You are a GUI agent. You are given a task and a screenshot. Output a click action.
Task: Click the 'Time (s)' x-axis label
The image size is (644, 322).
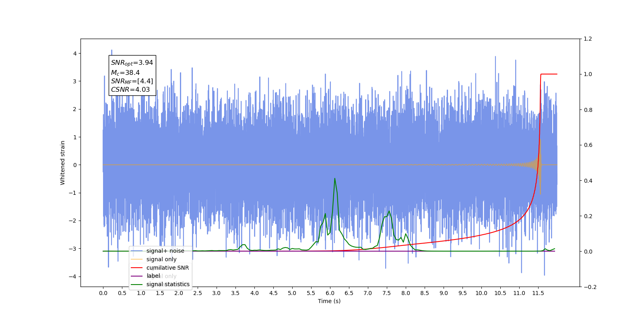329,301
